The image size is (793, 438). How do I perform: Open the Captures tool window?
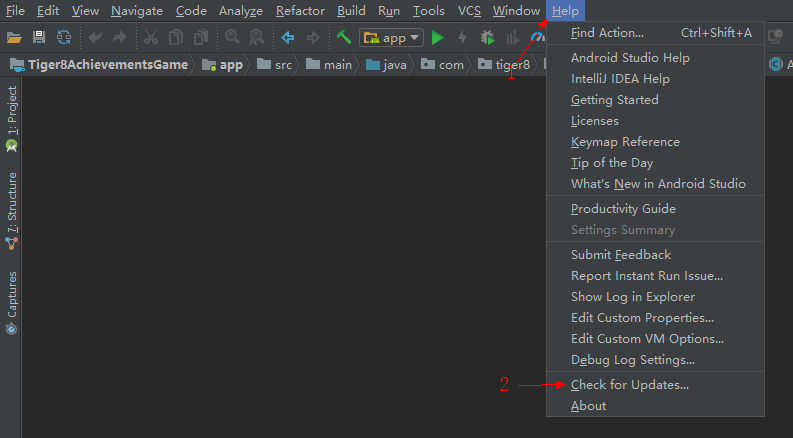12,303
